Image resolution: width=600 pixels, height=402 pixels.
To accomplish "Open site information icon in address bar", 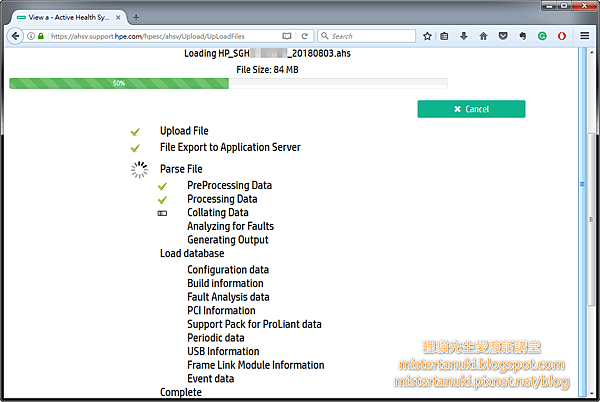I will (x=31, y=36).
